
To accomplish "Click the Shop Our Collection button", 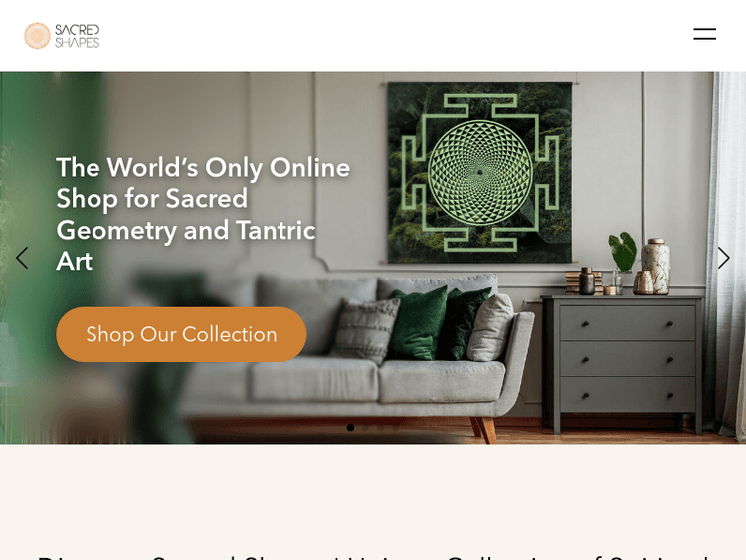I will 181,334.
